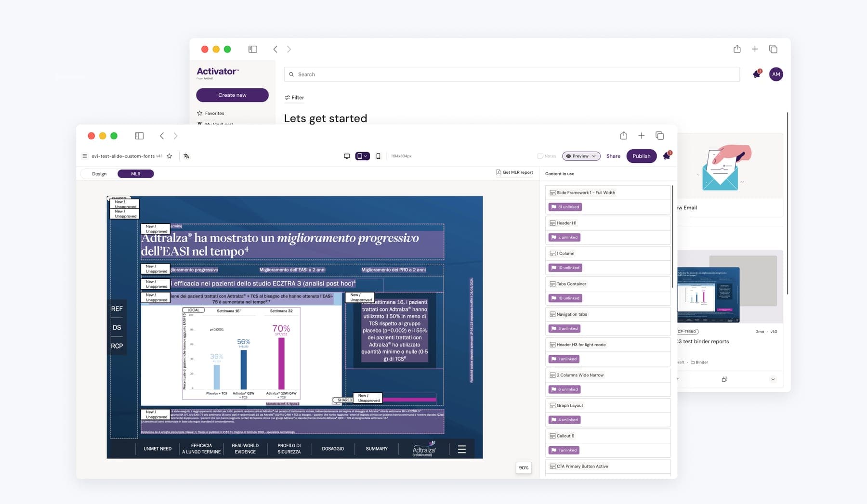The height and width of the screenshot is (504, 867).
Task: Go back in the Activator home window
Action: pyautogui.click(x=276, y=49)
